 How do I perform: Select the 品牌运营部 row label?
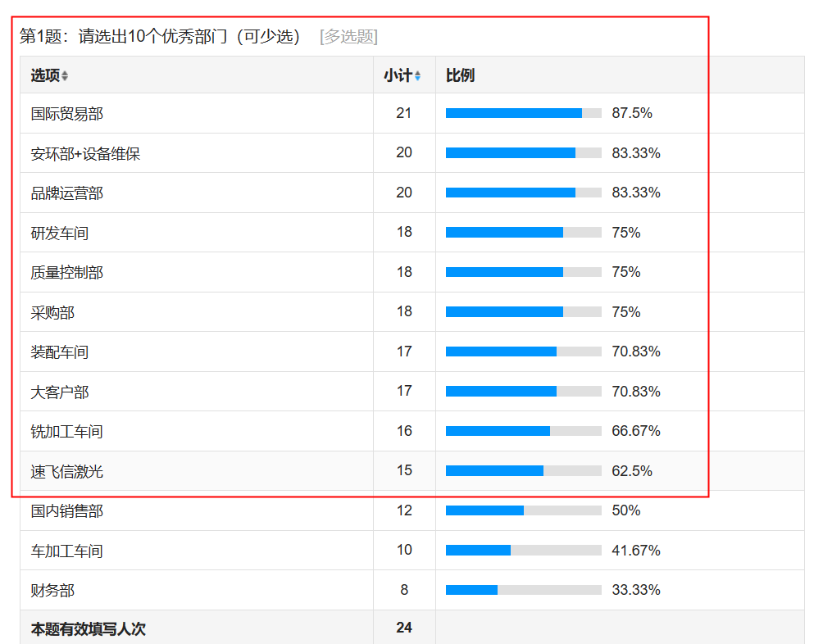click(x=67, y=193)
